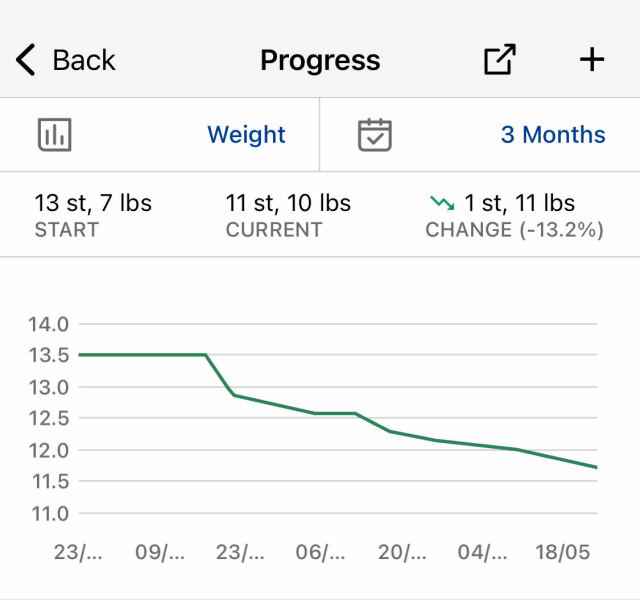
Task: Tap the bar chart icon
Action: pos(55,135)
